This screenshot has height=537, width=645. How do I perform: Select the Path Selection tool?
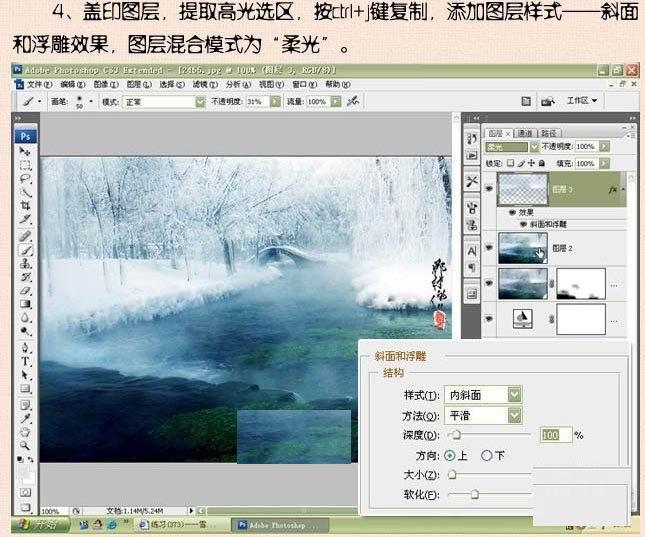(x=25, y=375)
